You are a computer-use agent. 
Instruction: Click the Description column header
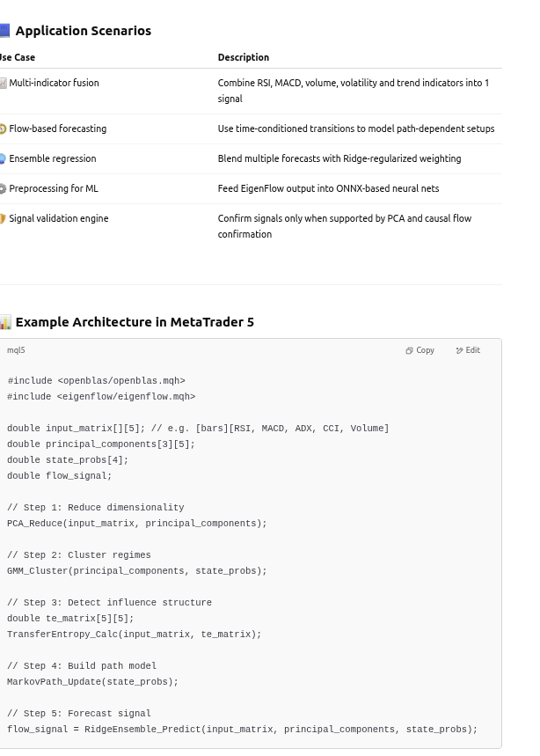tap(244, 57)
